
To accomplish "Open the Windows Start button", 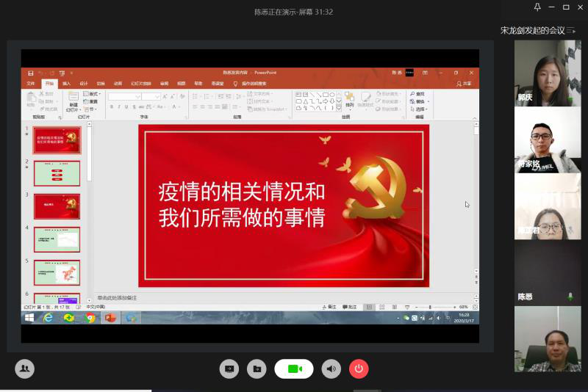I will click(x=29, y=318).
